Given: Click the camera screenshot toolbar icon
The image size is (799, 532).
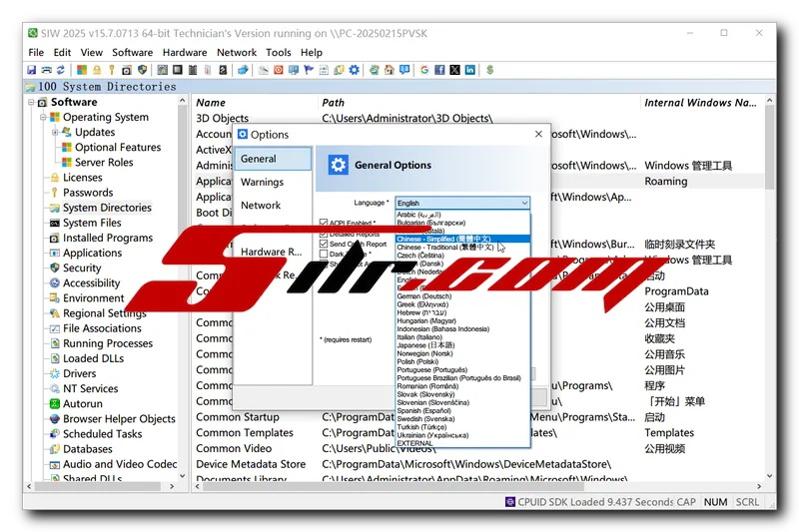Looking at the screenshot, I should coord(127,70).
